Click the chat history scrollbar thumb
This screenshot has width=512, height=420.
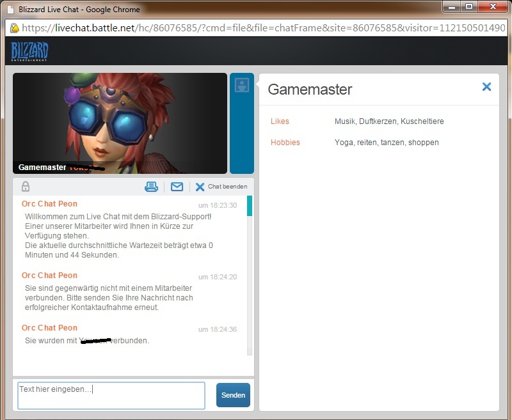click(250, 206)
